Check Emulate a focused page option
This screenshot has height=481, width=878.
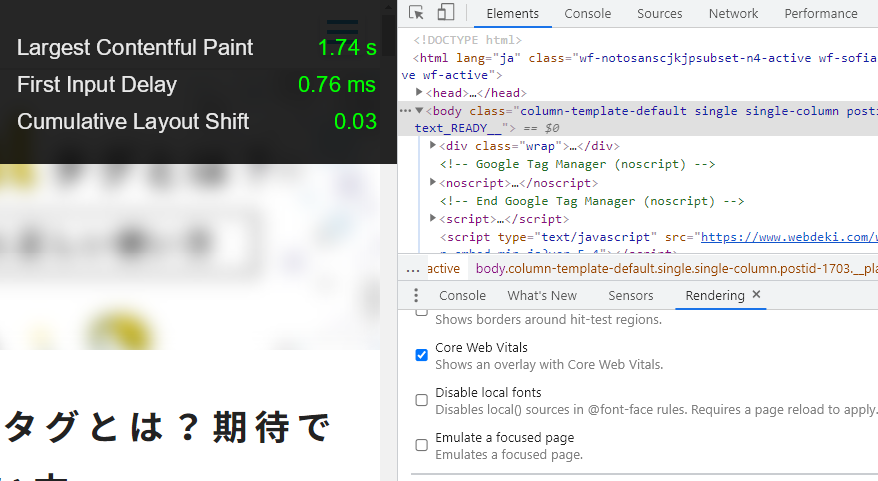tap(422, 445)
